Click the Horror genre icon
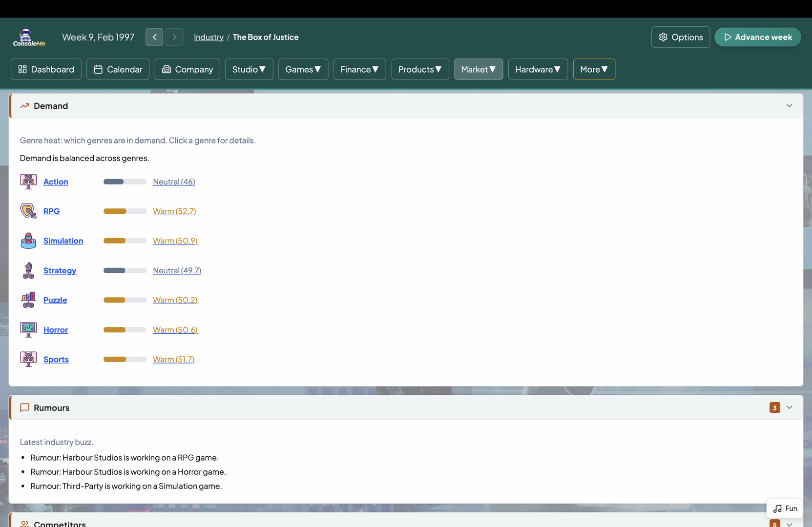Screen dimensions: 812x527 (x=28, y=329)
